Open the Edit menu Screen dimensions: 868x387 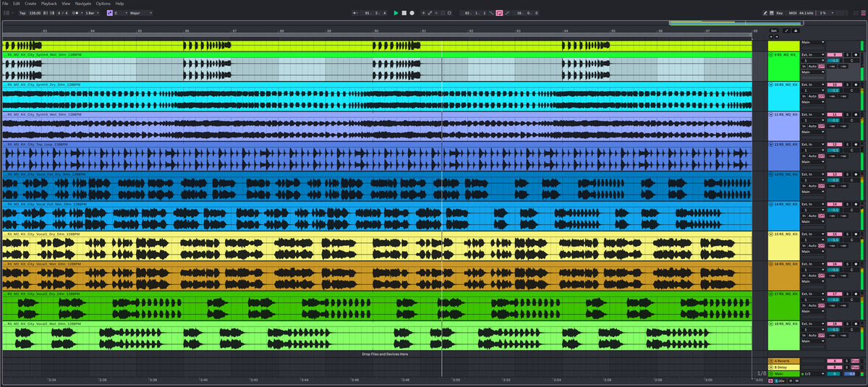click(x=17, y=4)
